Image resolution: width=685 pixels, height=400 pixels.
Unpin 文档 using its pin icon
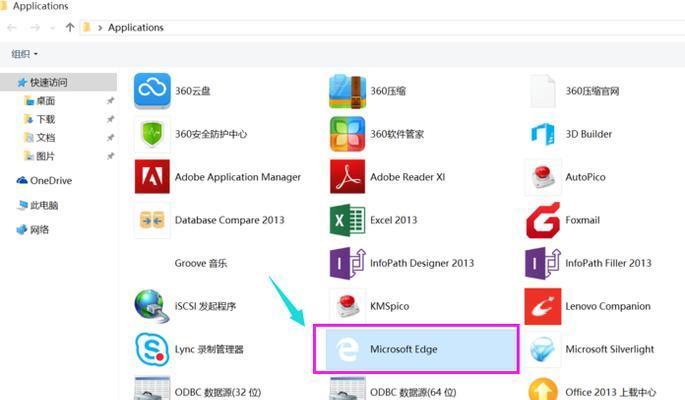(x=111, y=138)
